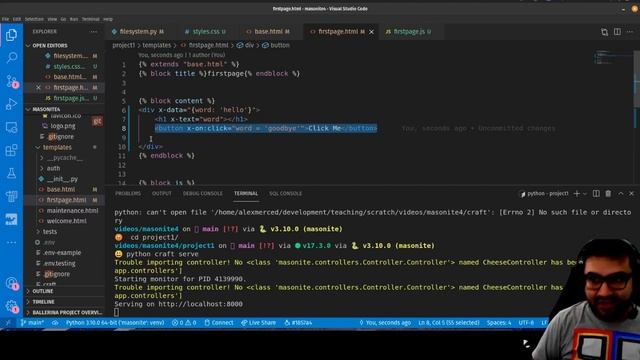
Task: Close the firstpage.html editor tab
Action: click(x=371, y=32)
